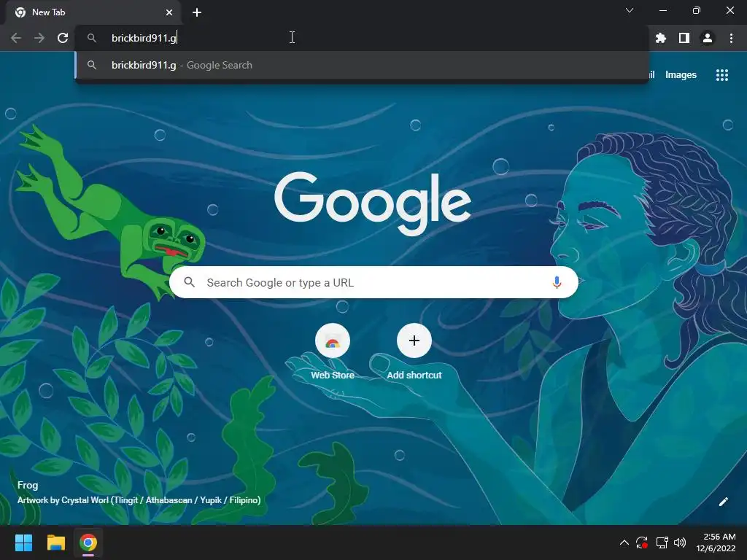The width and height of the screenshot is (747, 560).
Task: Start voice search with the microphone icon
Action: click(557, 282)
